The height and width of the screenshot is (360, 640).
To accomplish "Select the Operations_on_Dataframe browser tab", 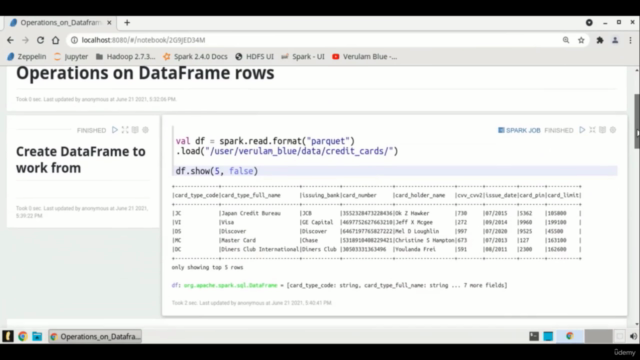I will pos(60,22).
